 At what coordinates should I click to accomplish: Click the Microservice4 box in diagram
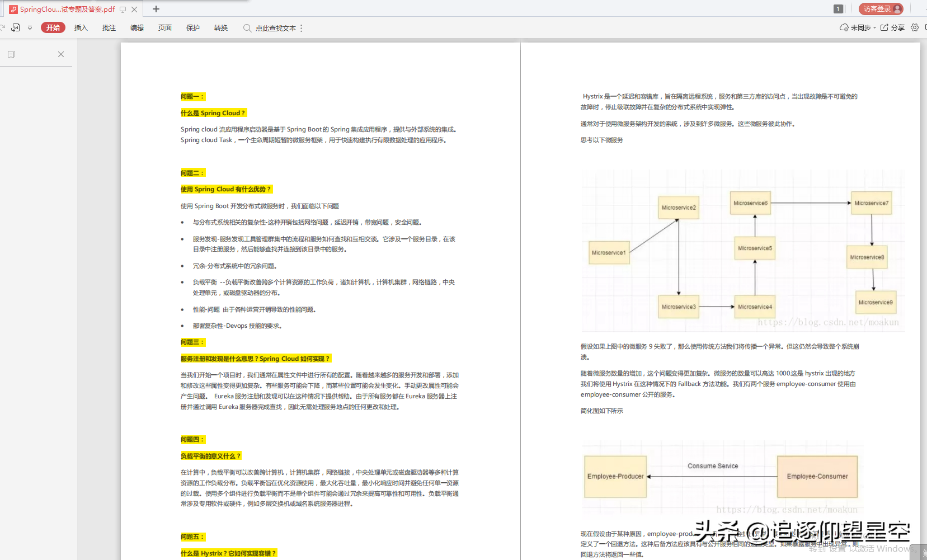(755, 307)
